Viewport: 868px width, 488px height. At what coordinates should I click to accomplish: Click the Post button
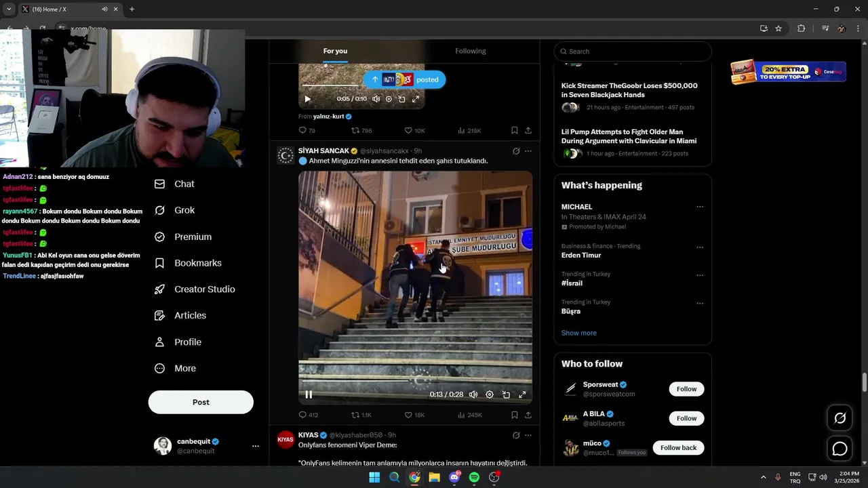(x=201, y=402)
